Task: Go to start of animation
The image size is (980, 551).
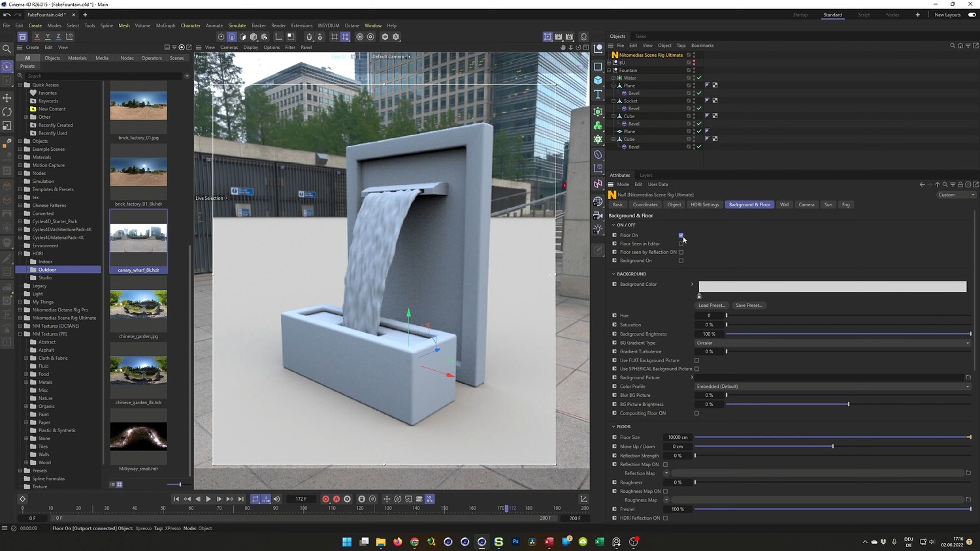Action: (176, 499)
